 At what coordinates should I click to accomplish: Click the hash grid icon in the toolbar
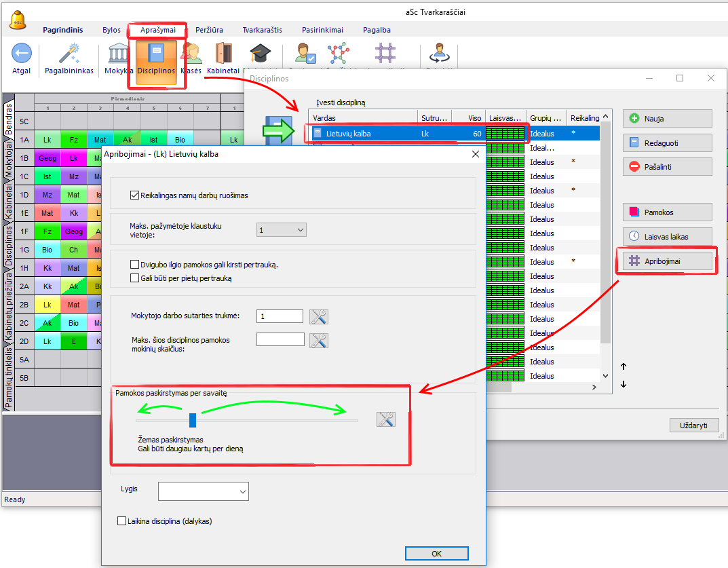[x=385, y=54]
